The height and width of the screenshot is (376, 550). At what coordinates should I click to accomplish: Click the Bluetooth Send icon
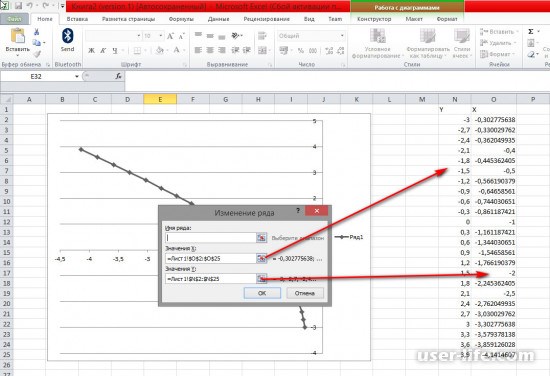click(x=67, y=36)
